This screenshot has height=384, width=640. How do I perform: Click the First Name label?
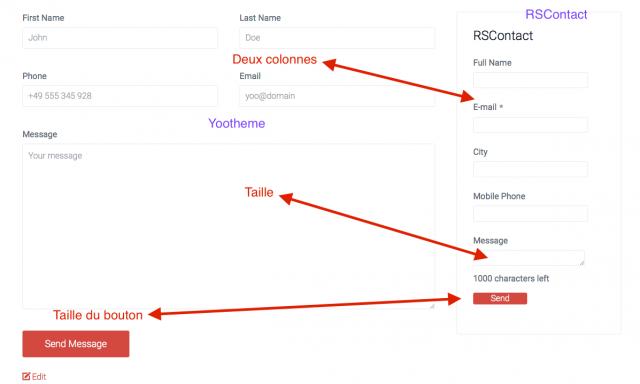(x=43, y=18)
